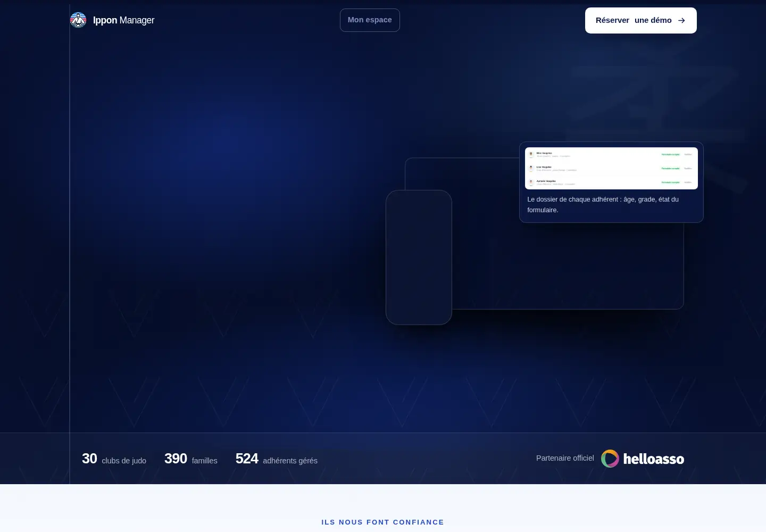Click the "ILS NOUS FONT CONFIANCE" heading
Viewport: 766px width, 532px height.
tap(383, 522)
